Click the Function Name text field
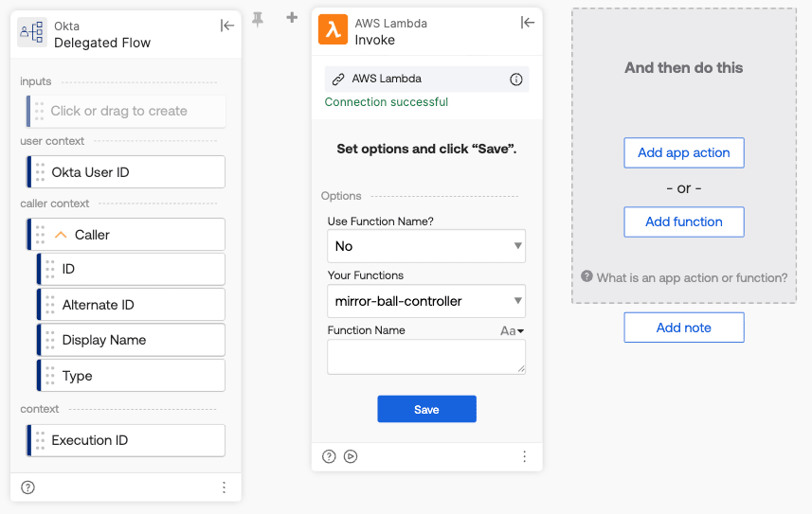Viewport: 812px width, 514px height. [x=426, y=357]
